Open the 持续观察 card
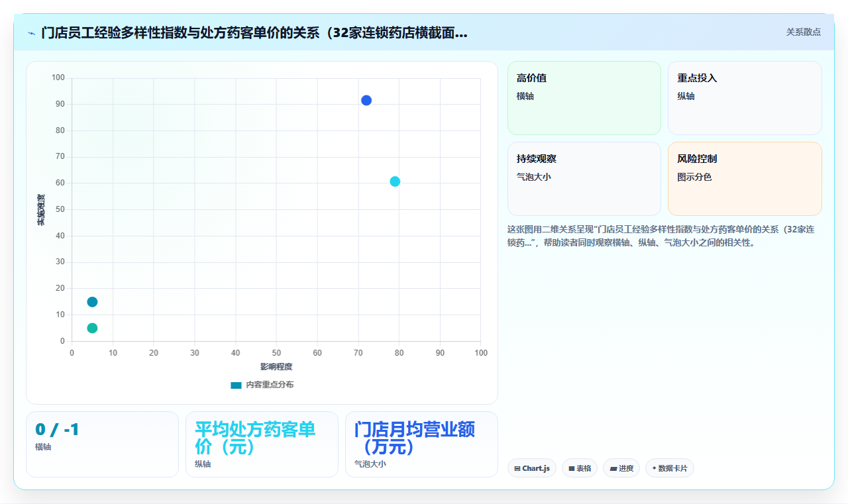This screenshot has height=504, width=848. coord(584,179)
